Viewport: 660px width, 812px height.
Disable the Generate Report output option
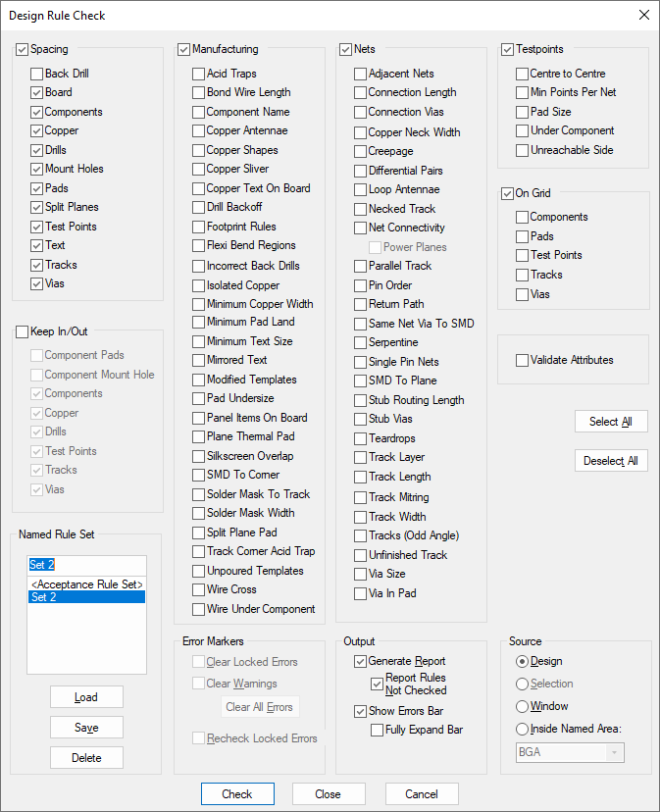pyautogui.click(x=361, y=661)
